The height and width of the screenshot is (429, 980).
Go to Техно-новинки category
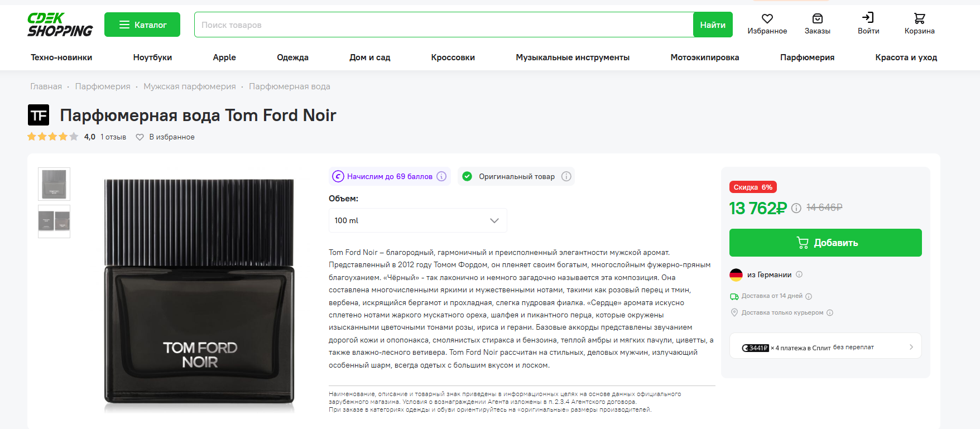[61, 57]
